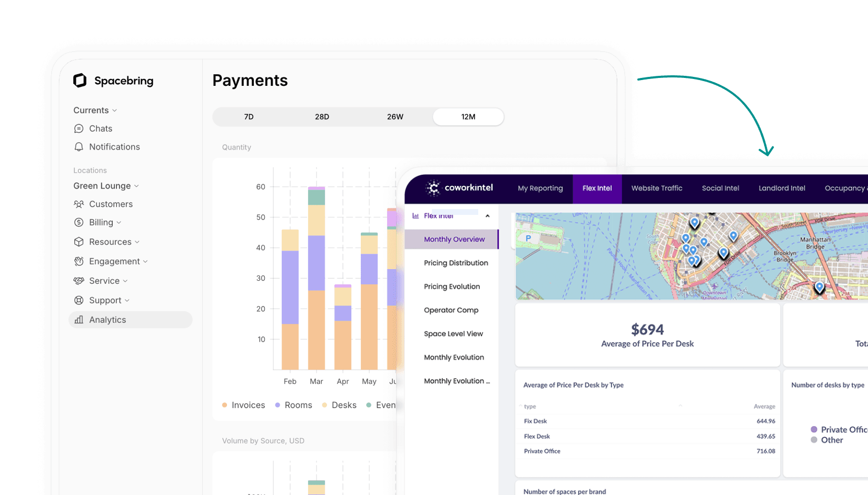Click the Analytics bar chart icon
Viewport: 868px width, 495px height.
79,320
